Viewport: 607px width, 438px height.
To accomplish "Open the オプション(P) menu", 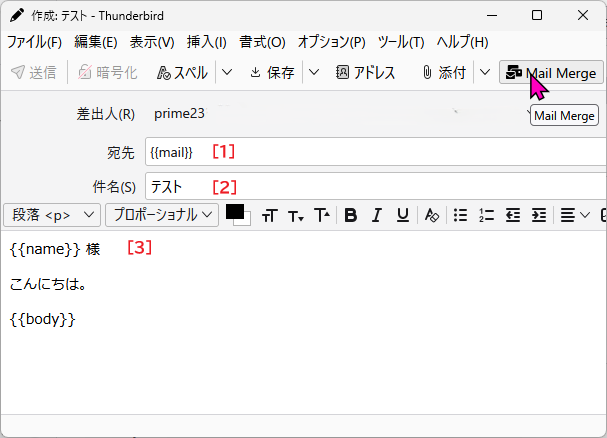I will pos(331,42).
